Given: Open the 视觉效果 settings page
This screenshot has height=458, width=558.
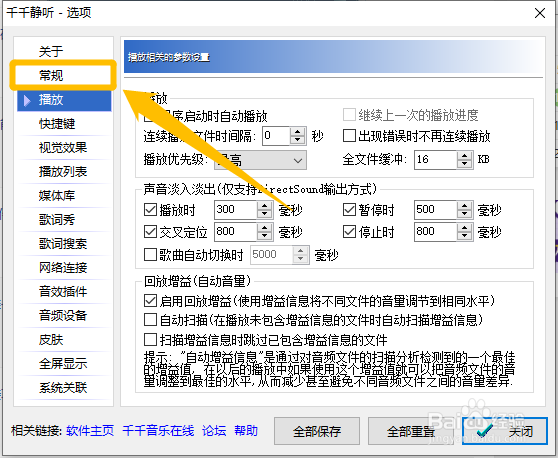Looking at the screenshot, I should (x=64, y=147).
